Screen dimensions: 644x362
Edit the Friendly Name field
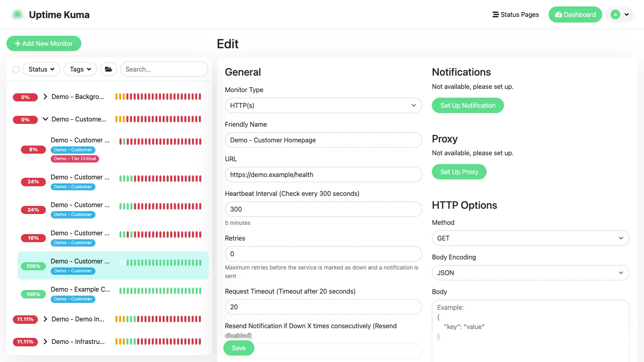[323, 140]
